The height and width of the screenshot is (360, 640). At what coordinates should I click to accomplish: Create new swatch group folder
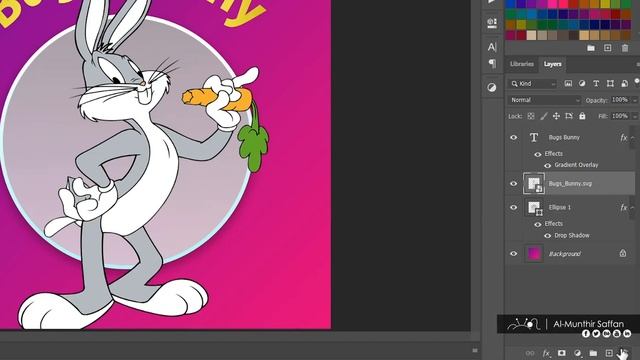591,48
